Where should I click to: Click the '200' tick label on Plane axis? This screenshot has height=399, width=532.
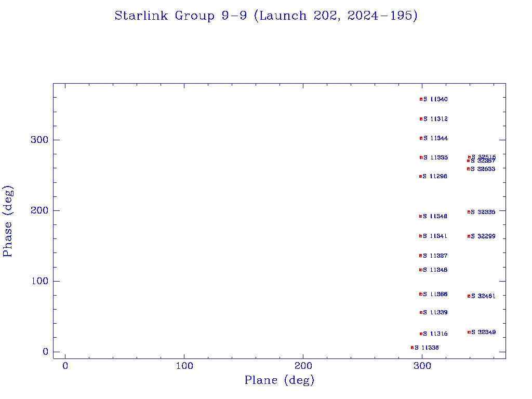click(303, 366)
